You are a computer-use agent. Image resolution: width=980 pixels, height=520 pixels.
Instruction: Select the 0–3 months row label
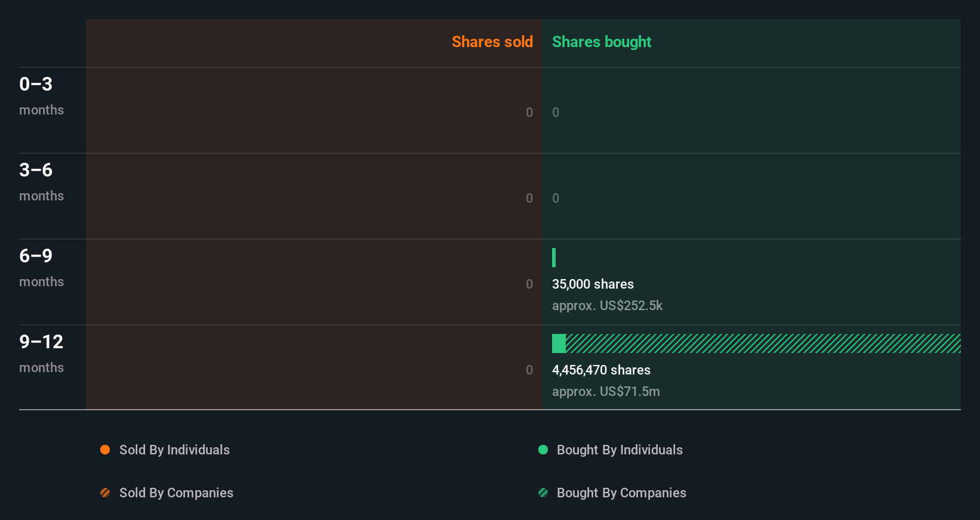(41, 95)
